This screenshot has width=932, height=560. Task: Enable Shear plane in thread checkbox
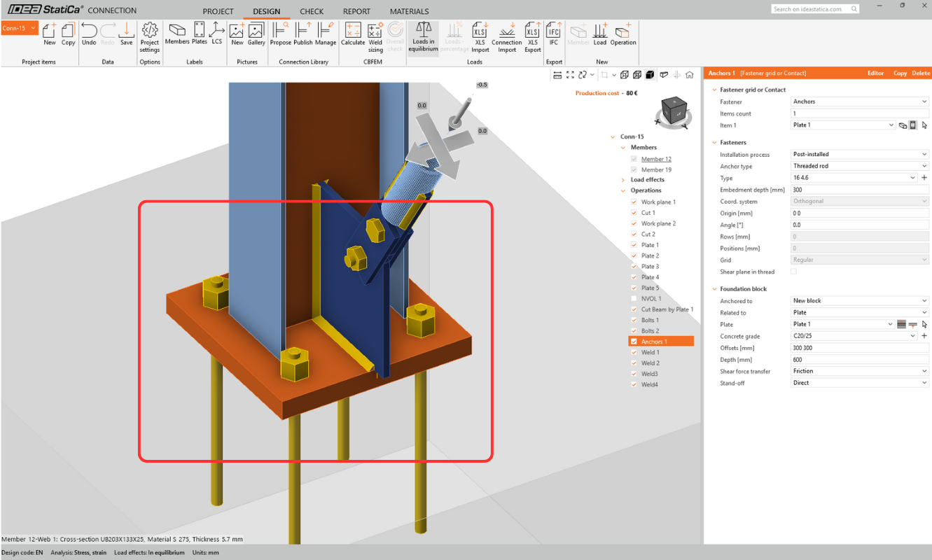click(793, 272)
